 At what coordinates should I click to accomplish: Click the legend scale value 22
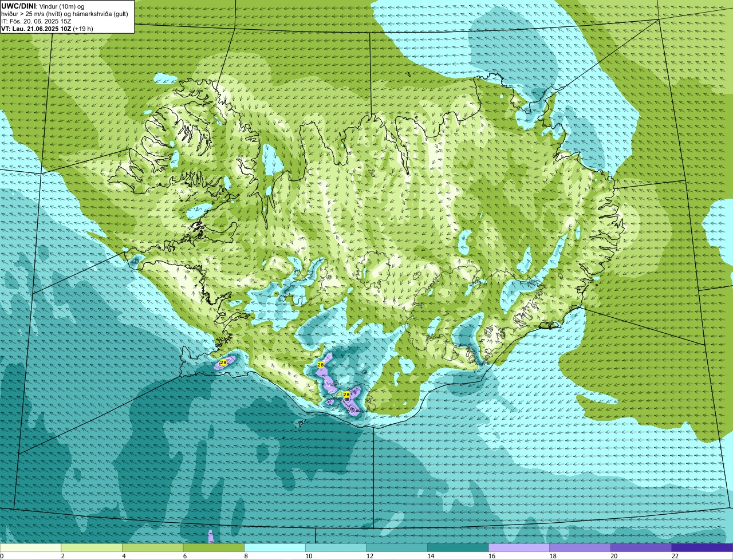pos(675,556)
